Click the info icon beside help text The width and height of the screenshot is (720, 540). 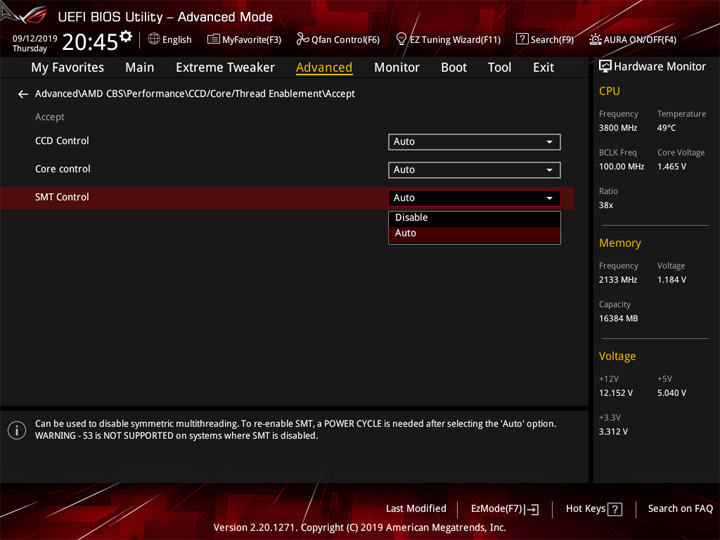[x=17, y=430]
